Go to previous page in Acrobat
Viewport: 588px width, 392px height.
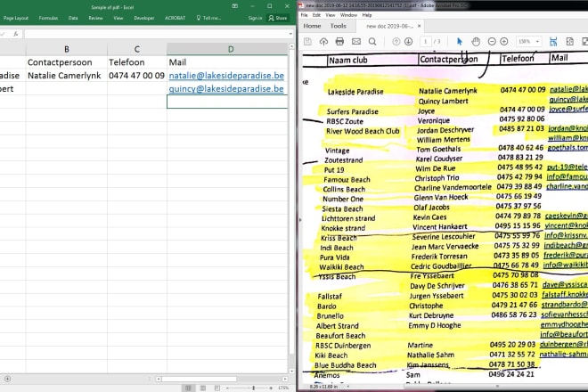coord(396,41)
